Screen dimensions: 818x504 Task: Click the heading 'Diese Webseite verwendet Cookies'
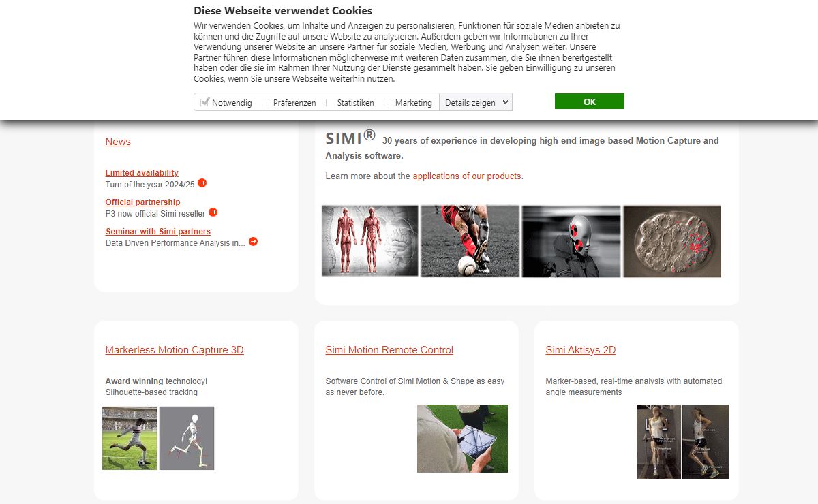[283, 11]
